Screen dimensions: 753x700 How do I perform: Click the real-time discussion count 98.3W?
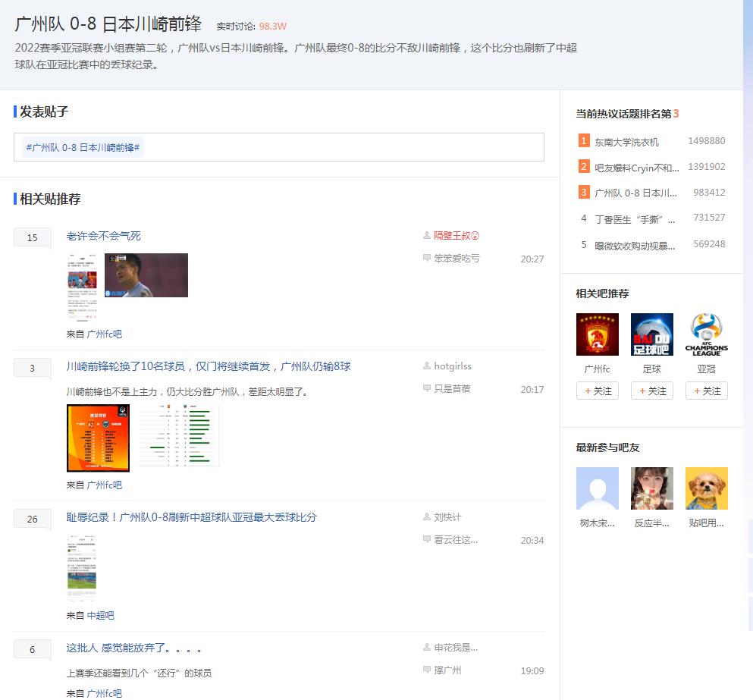[x=273, y=27]
